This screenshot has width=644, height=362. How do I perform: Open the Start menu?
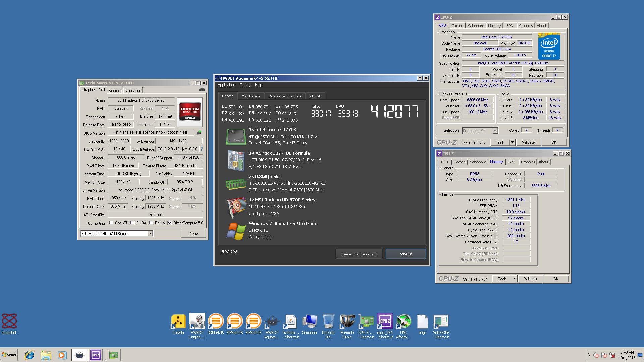[9, 355]
